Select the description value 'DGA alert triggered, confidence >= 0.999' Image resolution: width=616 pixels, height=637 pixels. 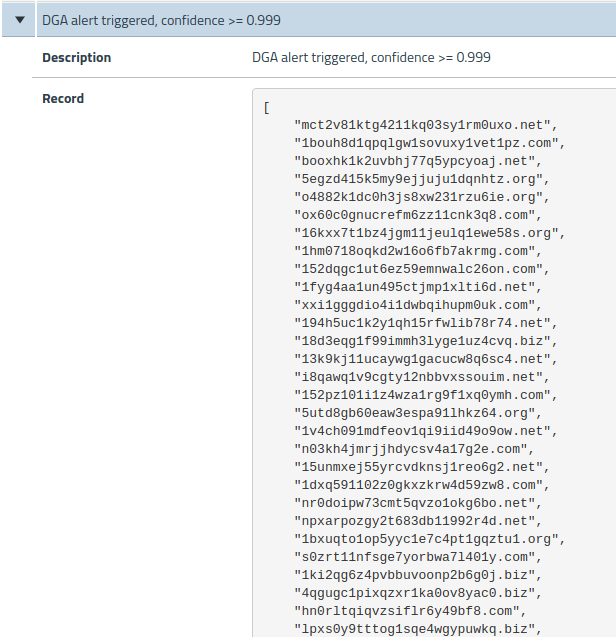[371, 57]
